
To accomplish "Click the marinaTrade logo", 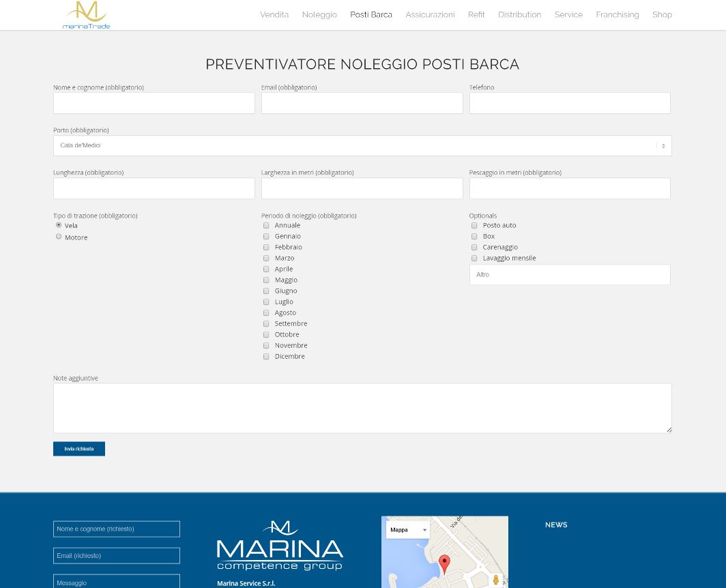I will coord(87,15).
